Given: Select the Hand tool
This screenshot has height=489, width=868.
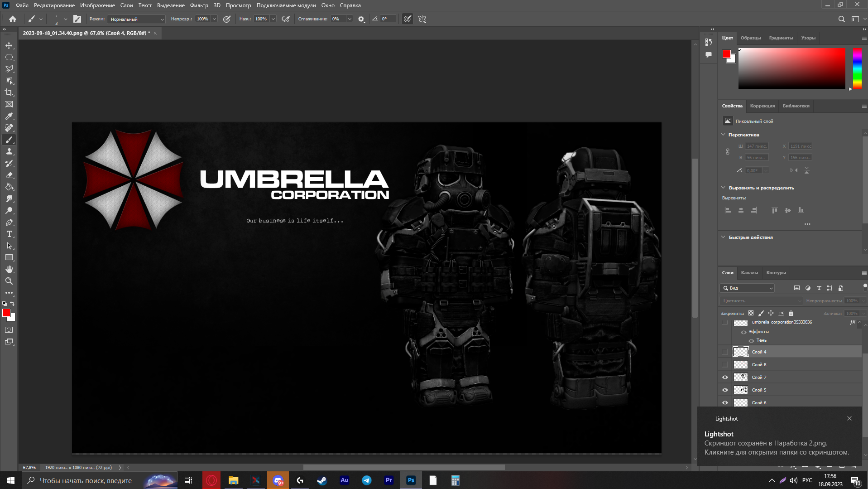Looking at the screenshot, I should pos(9,269).
